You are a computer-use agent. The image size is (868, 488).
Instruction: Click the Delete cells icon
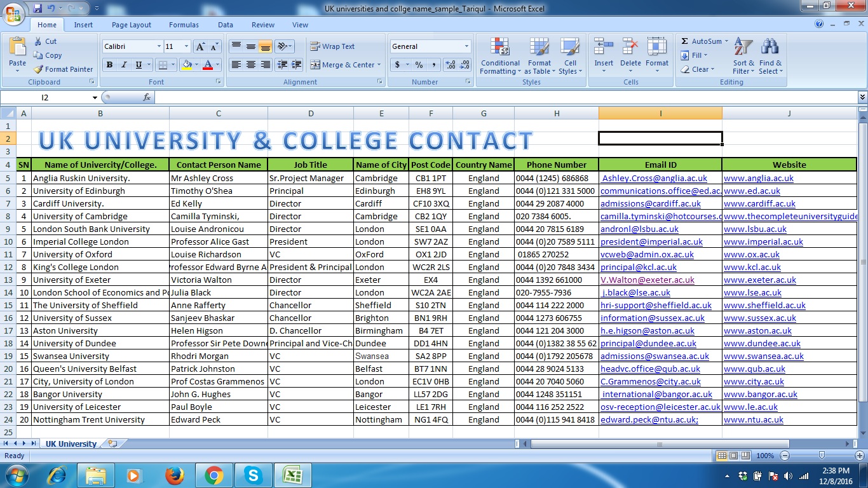click(630, 47)
